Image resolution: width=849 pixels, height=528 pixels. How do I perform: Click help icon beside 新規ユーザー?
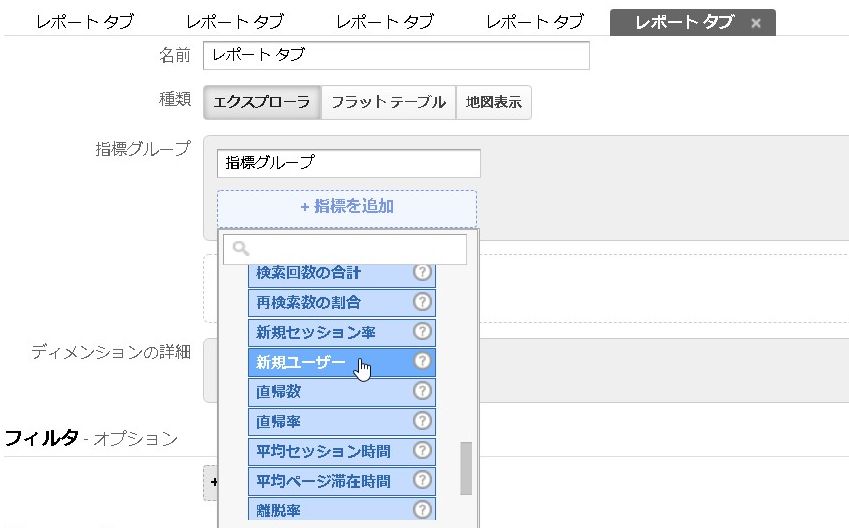pos(422,362)
